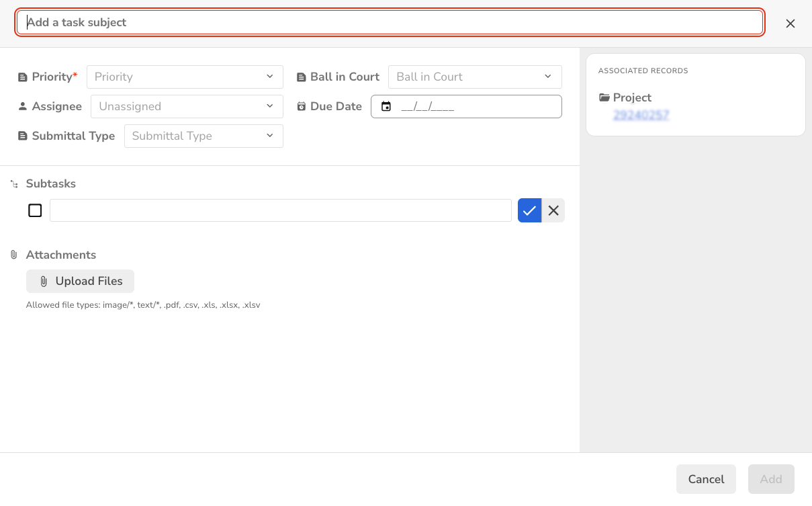Viewport: 812px width, 506px height.
Task: Open the Ball in Court dropdown
Action: (475, 77)
